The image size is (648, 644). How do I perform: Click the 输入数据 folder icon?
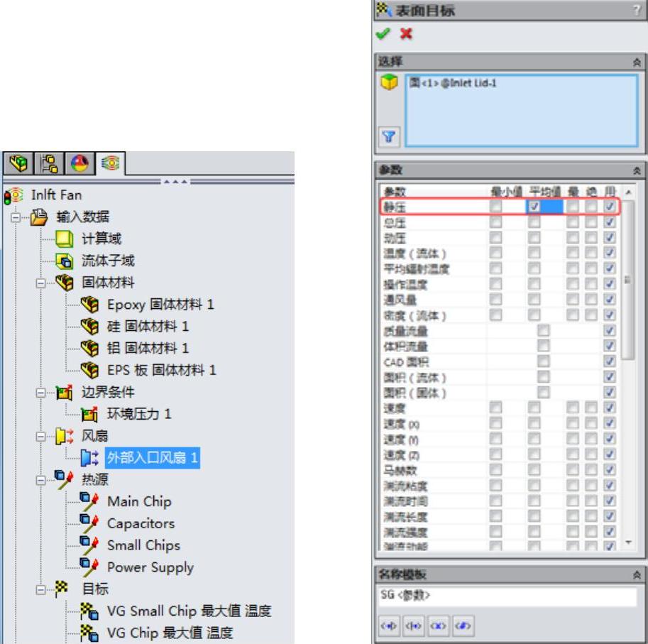coord(39,217)
